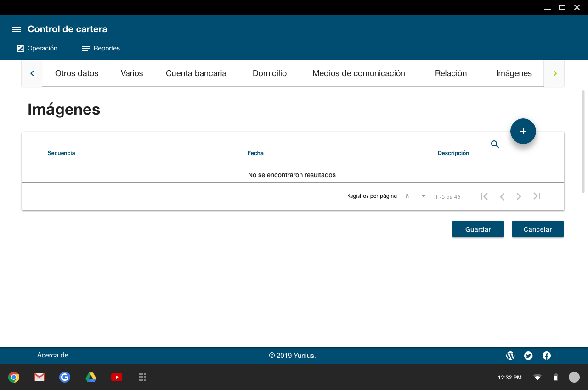Select the Cuenta bancaria tab
Image resolution: width=588 pixels, height=390 pixels.
tap(196, 73)
